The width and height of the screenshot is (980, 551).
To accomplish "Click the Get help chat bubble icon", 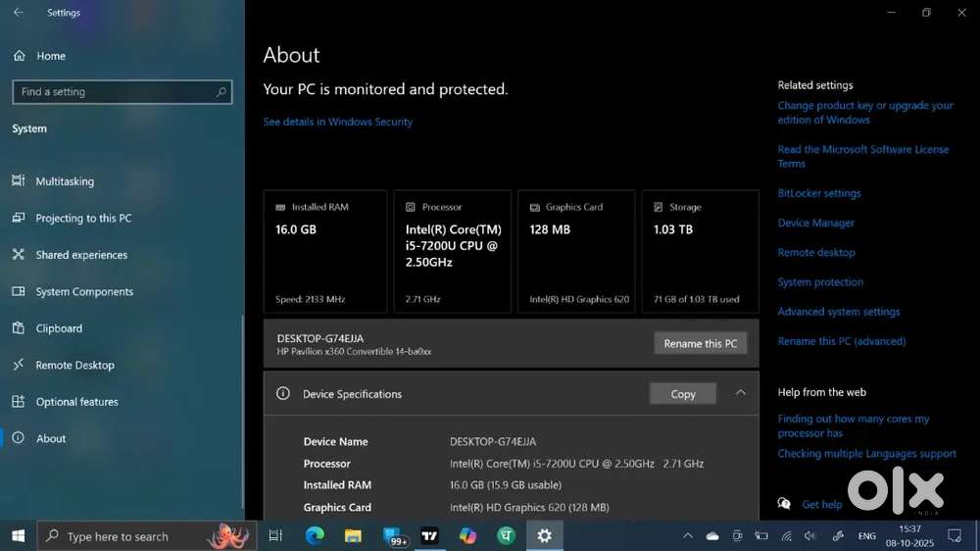I will pos(784,504).
